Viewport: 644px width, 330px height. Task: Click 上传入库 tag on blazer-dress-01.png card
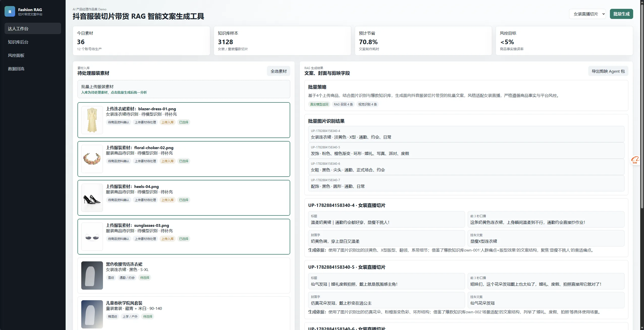[168, 122]
